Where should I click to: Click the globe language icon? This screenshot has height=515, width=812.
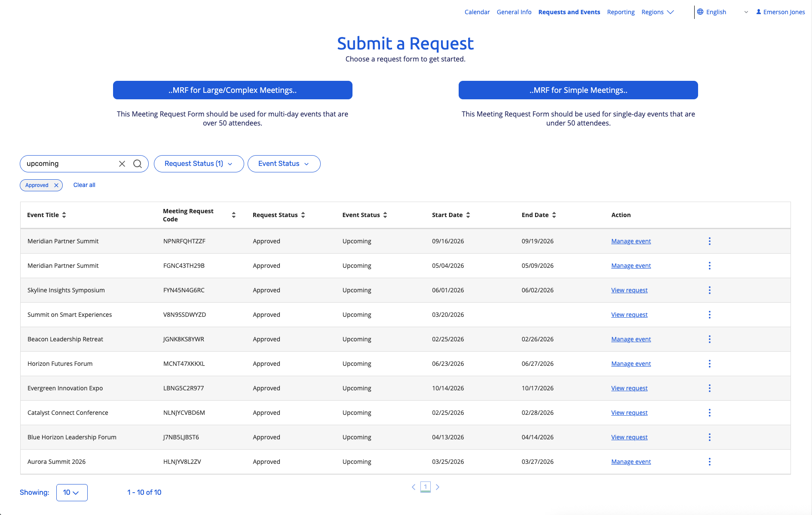click(700, 12)
